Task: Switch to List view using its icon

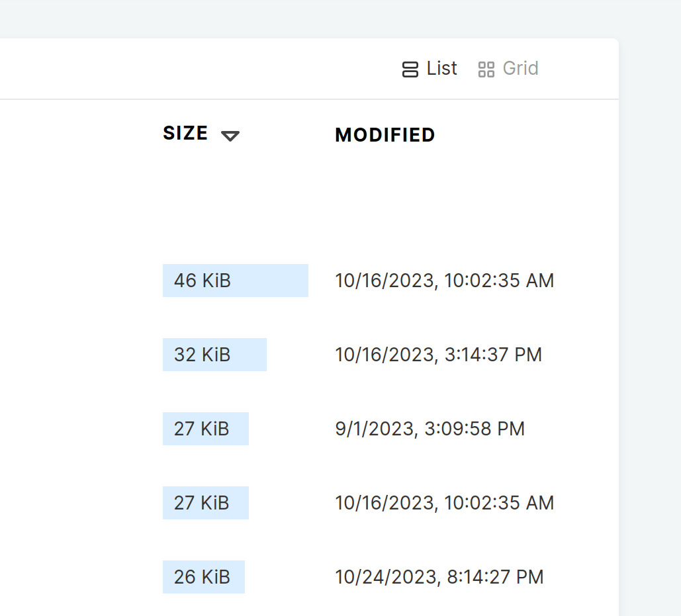Action: click(410, 69)
